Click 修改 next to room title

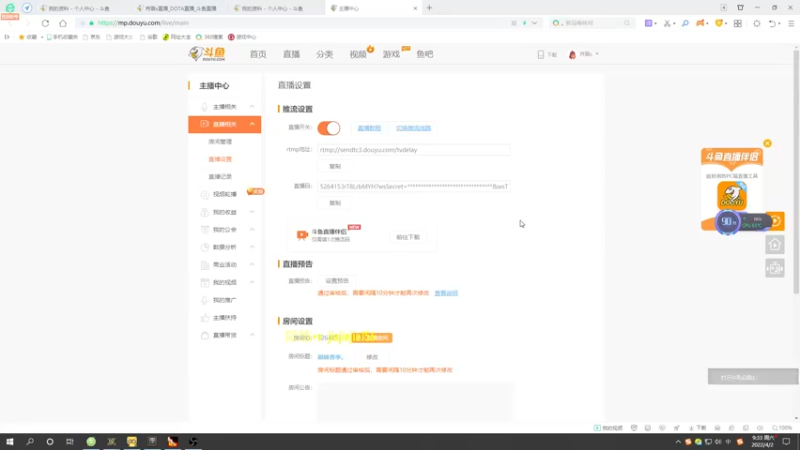(x=372, y=357)
